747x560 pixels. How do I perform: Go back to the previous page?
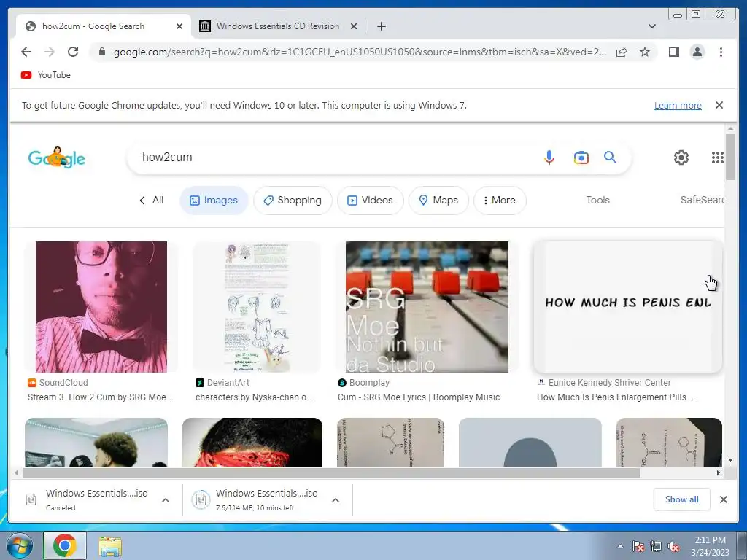[x=26, y=52]
